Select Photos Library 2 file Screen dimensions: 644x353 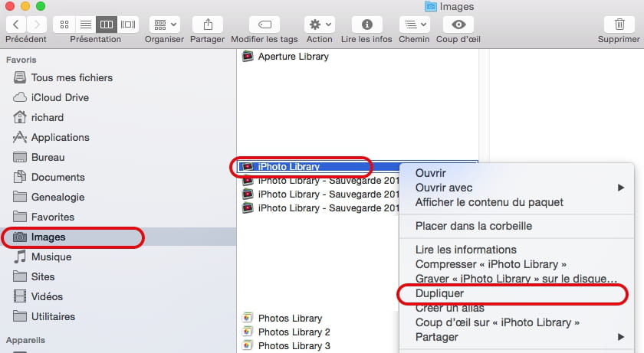pyautogui.click(x=294, y=332)
